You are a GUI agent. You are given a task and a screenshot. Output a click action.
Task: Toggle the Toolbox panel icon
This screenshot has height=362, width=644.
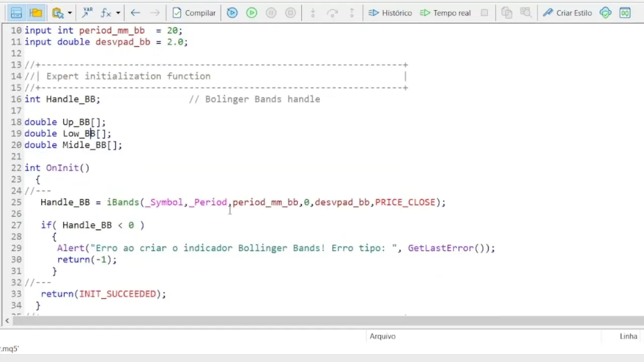(x=16, y=13)
